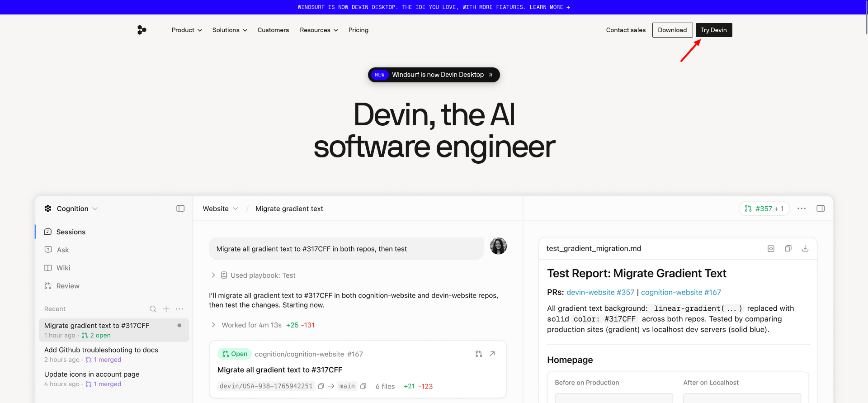Image resolution: width=868 pixels, height=403 pixels.
Task: Open the three-dot menu next to Recent
Action: (179, 309)
